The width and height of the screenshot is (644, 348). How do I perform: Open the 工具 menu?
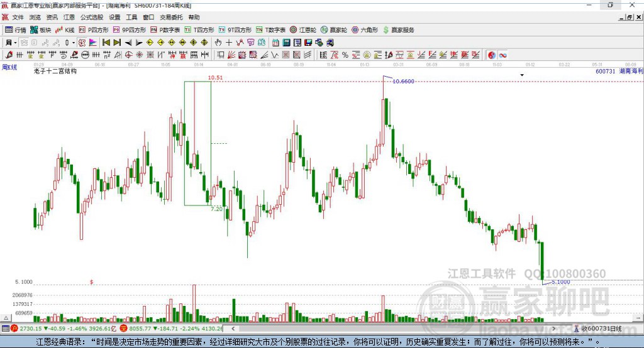[131, 17]
